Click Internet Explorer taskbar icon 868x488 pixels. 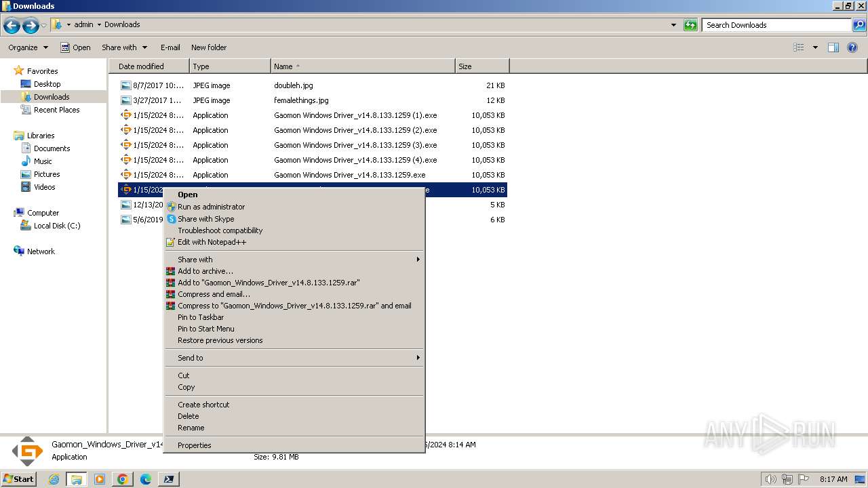tap(54, 479)
